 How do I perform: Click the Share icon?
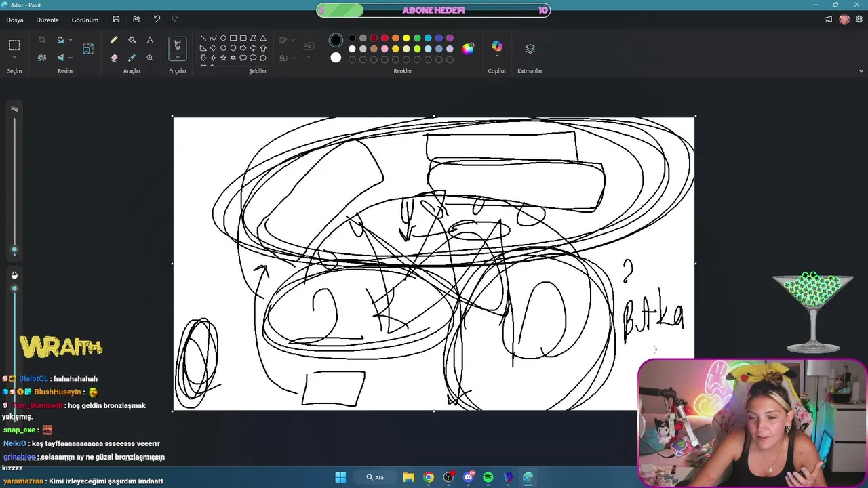[x=136, y=20]
